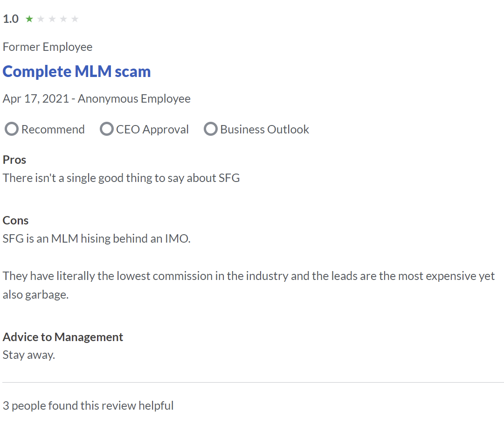Click the Recommend label text
This screenshot has height=426, width=504.
[53, 129]
